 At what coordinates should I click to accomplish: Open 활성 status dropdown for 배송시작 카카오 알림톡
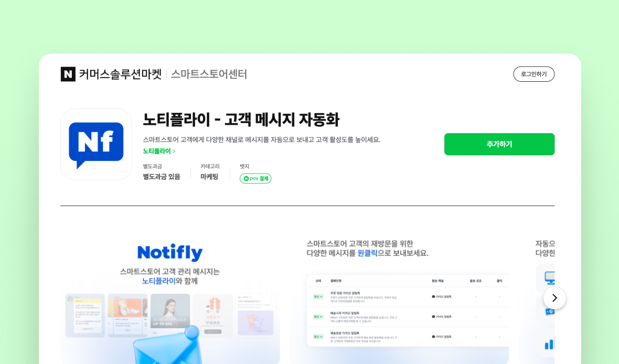(318, 317)
